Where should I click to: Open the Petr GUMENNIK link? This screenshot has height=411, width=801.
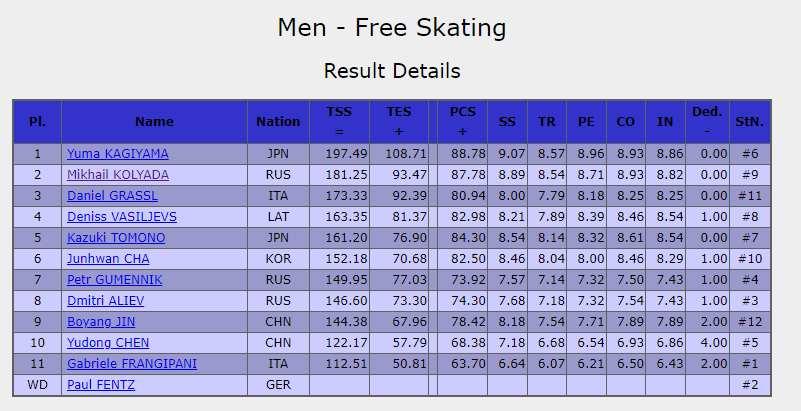click(x=114, y=280)
